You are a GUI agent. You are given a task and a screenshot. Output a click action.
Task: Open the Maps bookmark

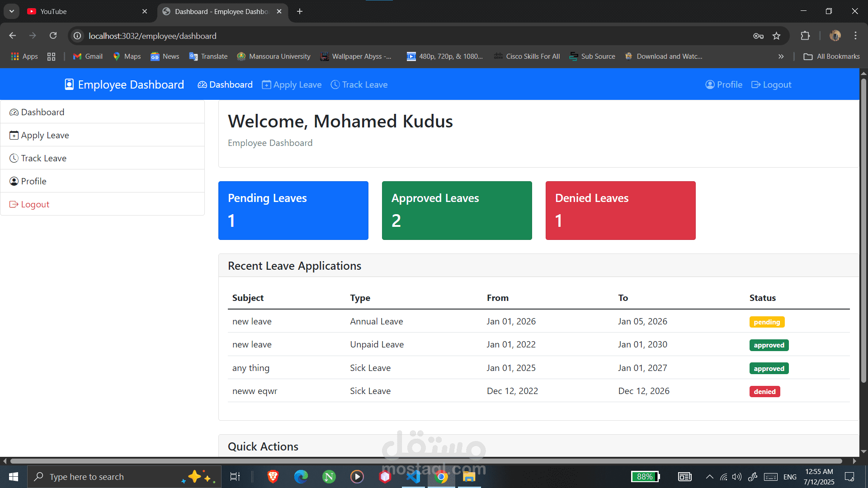127,56
